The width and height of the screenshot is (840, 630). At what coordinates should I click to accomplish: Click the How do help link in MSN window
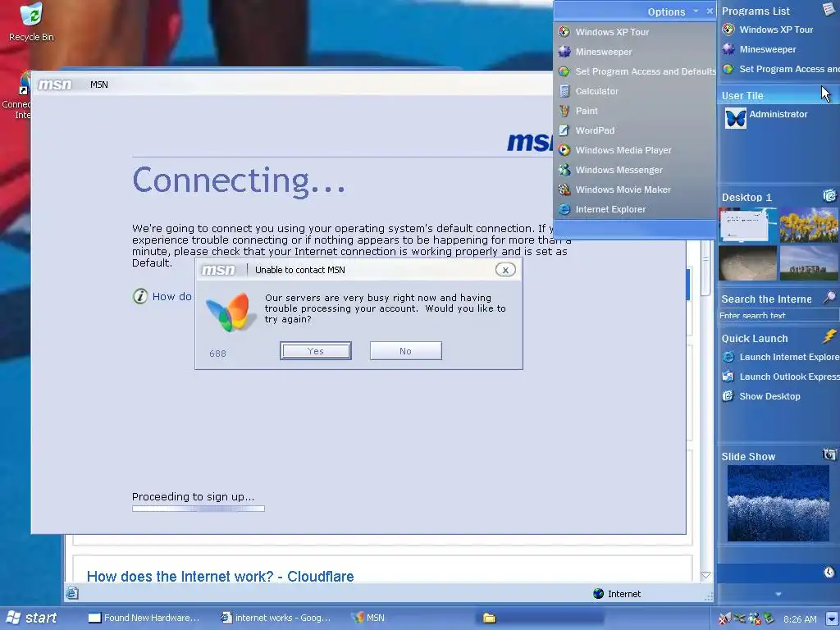pos(171,296)
